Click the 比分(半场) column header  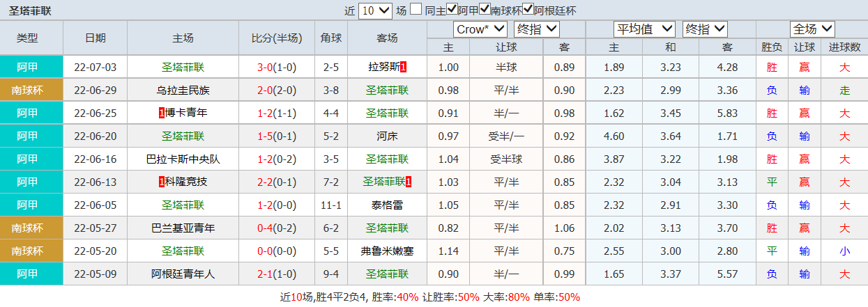coord(276,38)
